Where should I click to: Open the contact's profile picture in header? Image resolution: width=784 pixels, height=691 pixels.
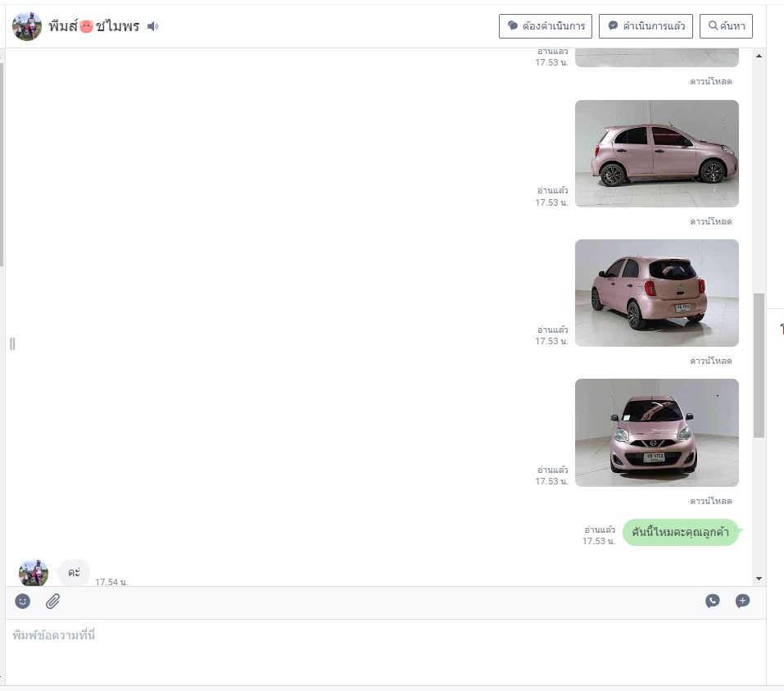pos(27,26)
